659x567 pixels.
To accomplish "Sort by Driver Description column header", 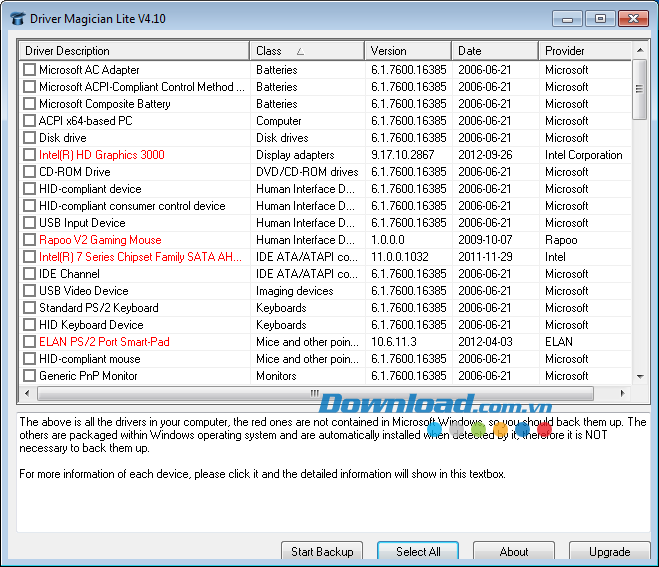I will (x=134, y=51).
